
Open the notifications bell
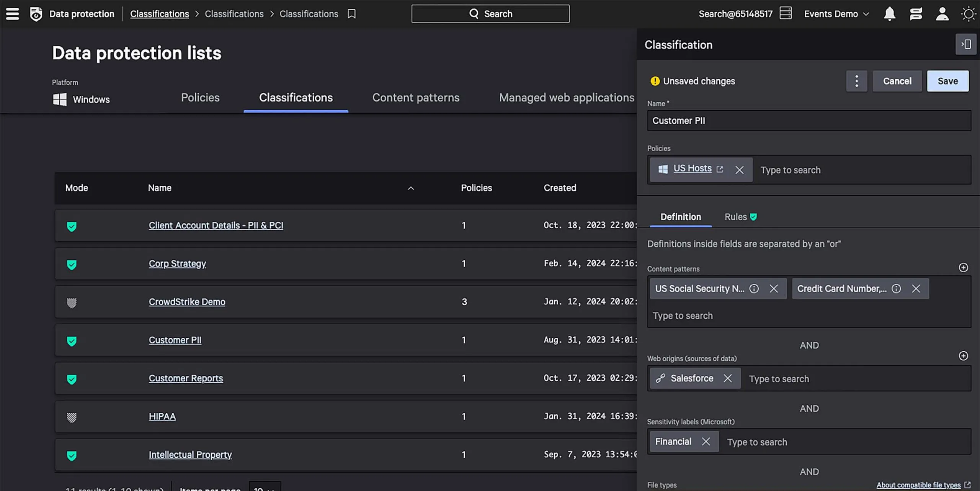click(x=889, y=14)
